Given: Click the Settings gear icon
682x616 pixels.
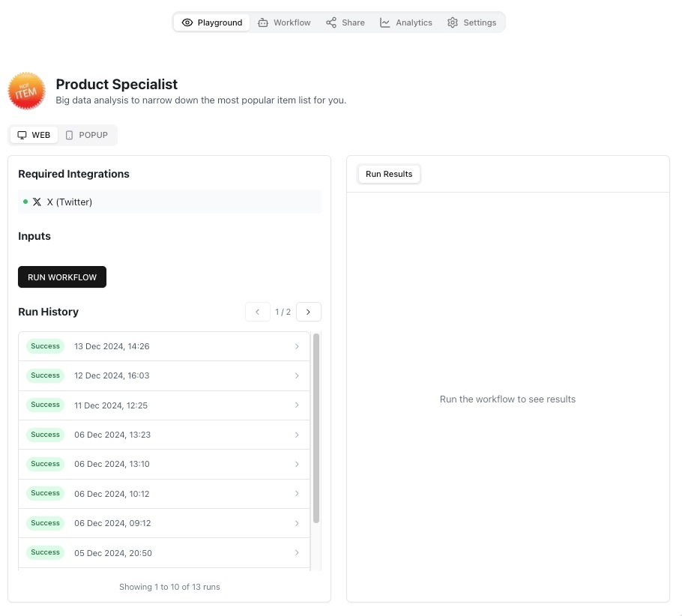Looking at the screenshot, I should [x=453, y=22].
